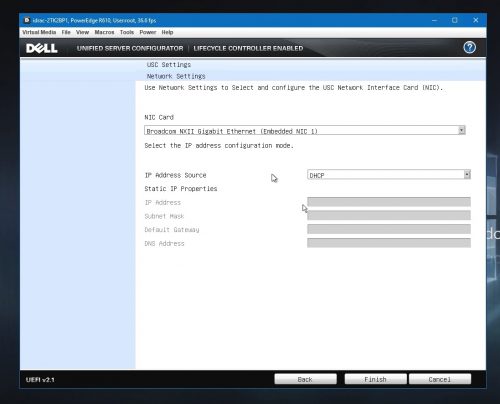Click the Back button
This screenshot has height=404, width=500.
(x=305, y=379)
